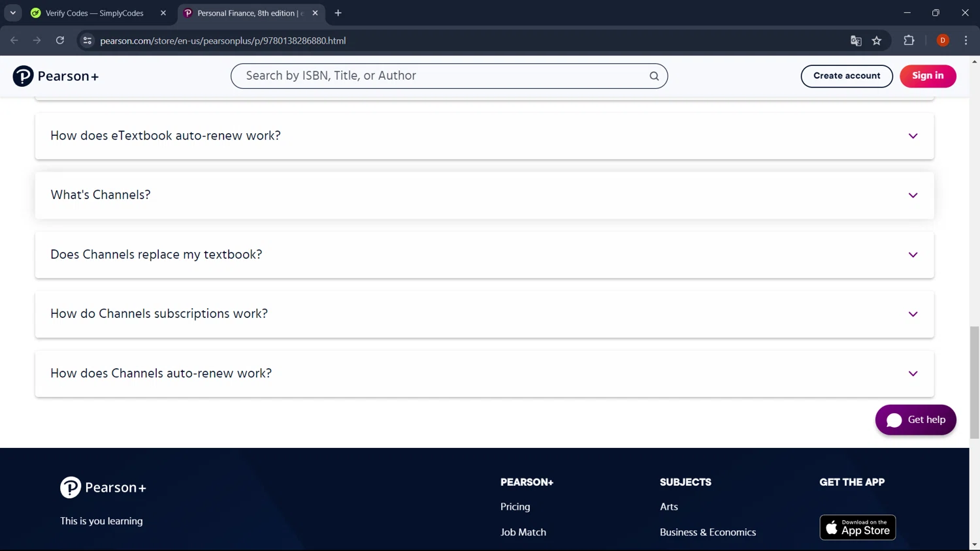980x551 pixels.
Task: Open the tab search dropdown arrow
Action: click(x=13, y=13)
